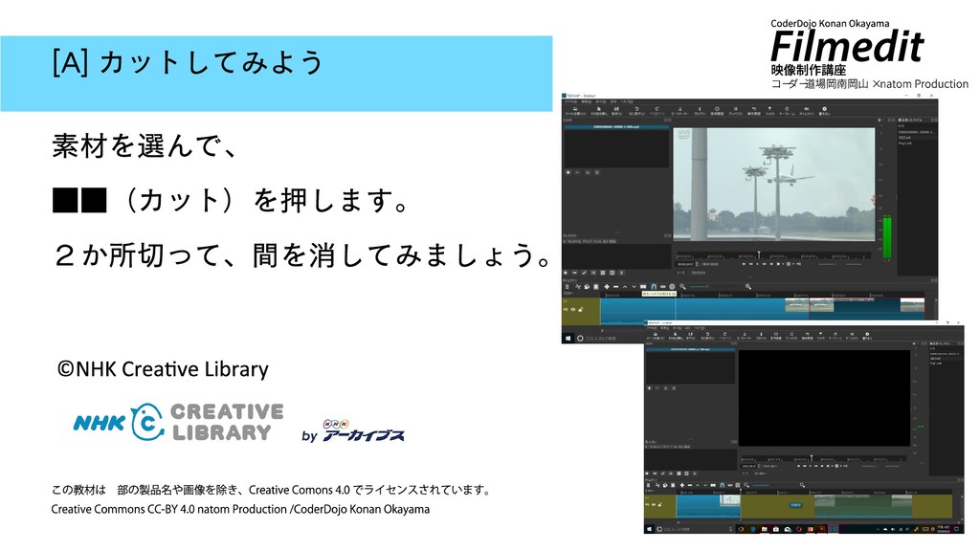The height and width of the screenshot is (551, 980).
Task: Lock track V1 in lower Shotcut timeline
Action: (660, 505)
